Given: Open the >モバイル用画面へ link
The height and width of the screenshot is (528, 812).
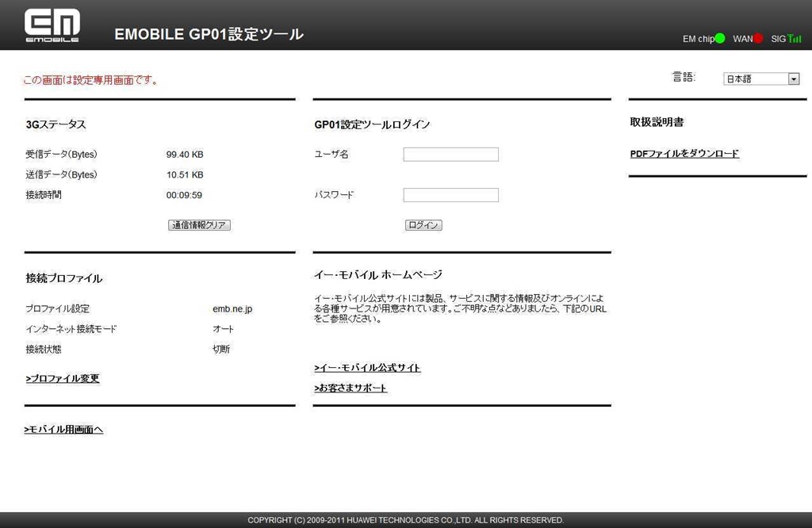Looking at the screenshot, I should (x=63, y=429).
